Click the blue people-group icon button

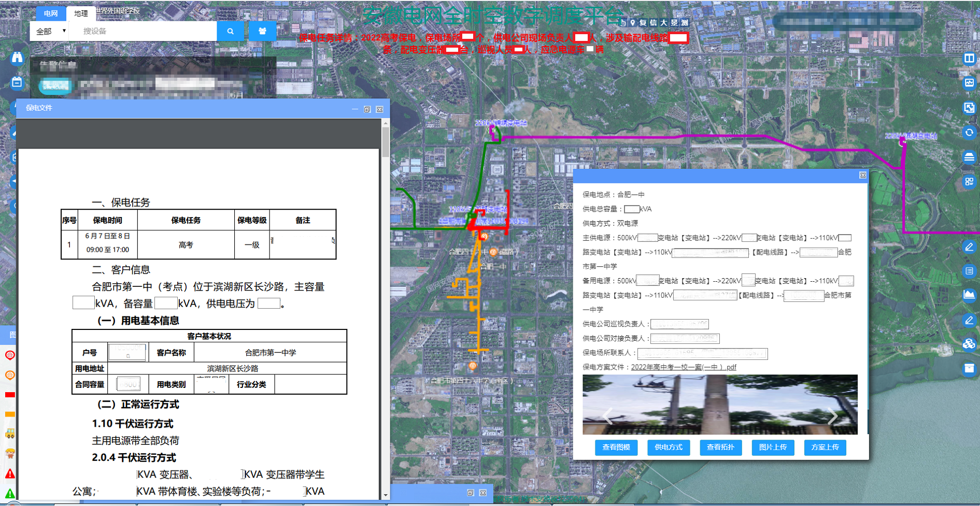coord(262,31)
